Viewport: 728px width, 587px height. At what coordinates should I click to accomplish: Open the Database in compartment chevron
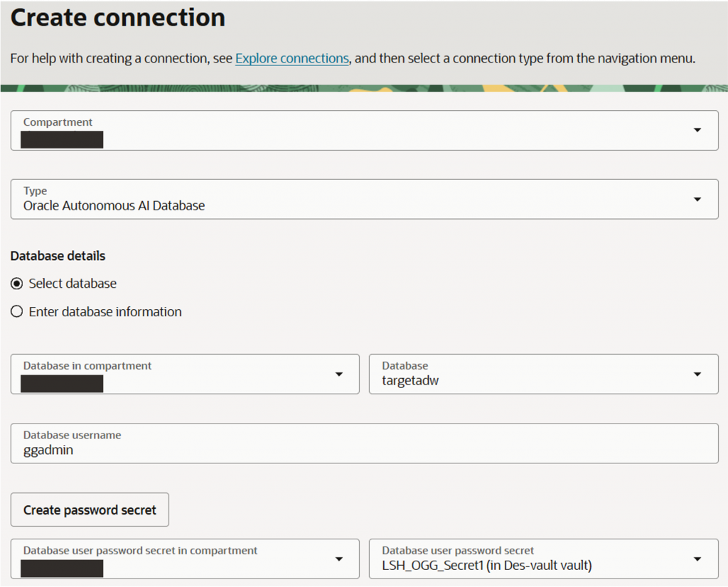340,374
